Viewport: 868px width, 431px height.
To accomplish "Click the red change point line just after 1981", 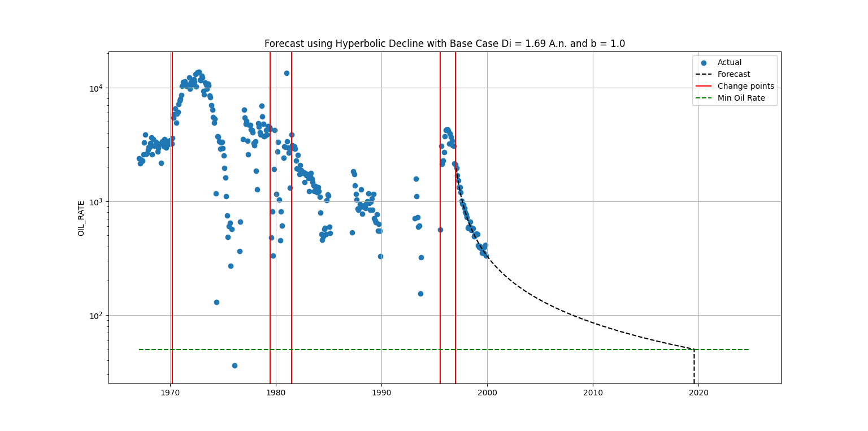I will (x=292, y=218).
